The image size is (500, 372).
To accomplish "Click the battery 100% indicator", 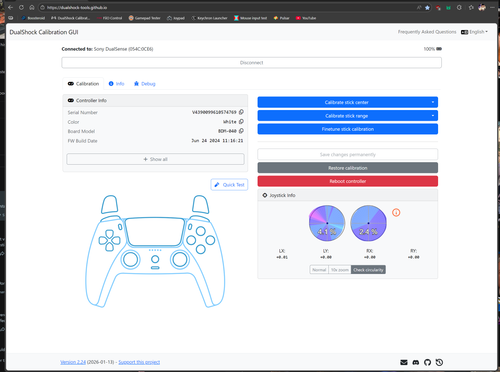I will [432, 49].
